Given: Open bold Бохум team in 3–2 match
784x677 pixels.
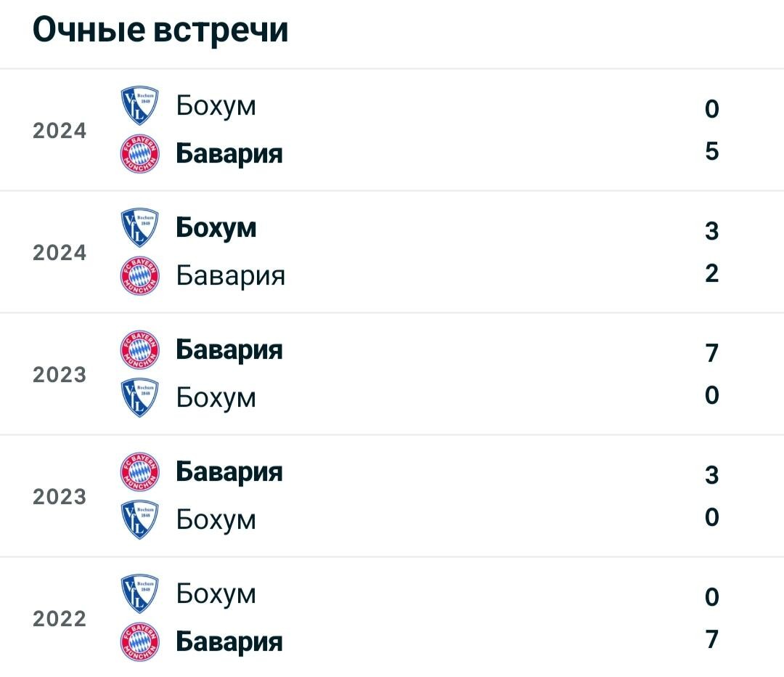Looking at the screenshot, I should point(216,227).
